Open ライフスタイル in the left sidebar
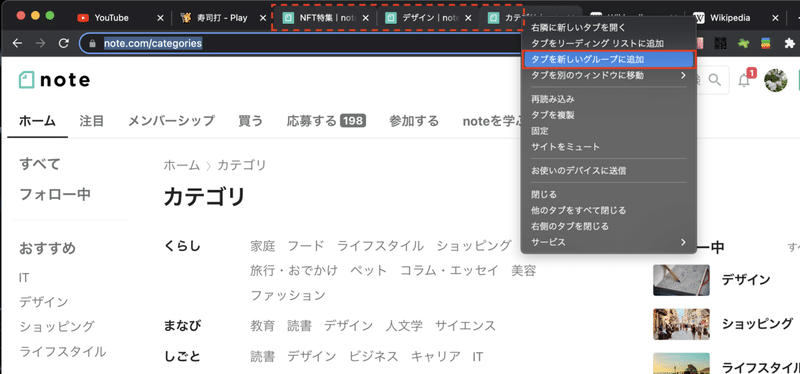 click(x=63, y=352)
